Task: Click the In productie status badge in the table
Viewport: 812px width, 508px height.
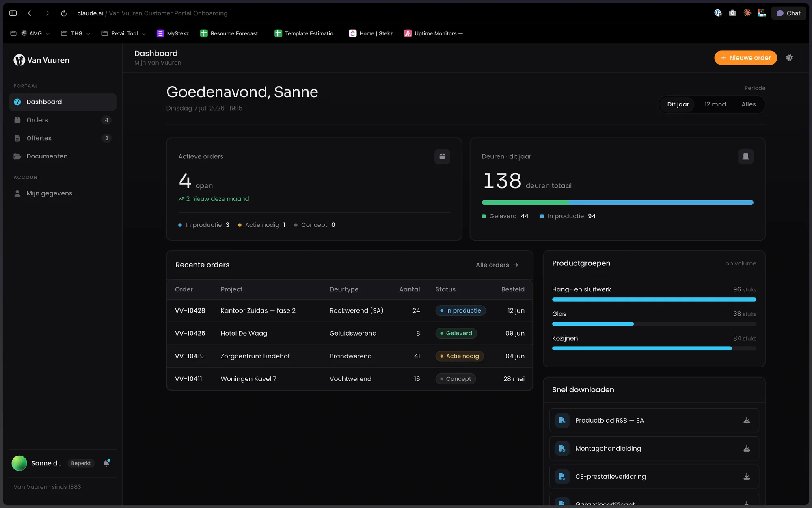Action: tap(460, 310)
